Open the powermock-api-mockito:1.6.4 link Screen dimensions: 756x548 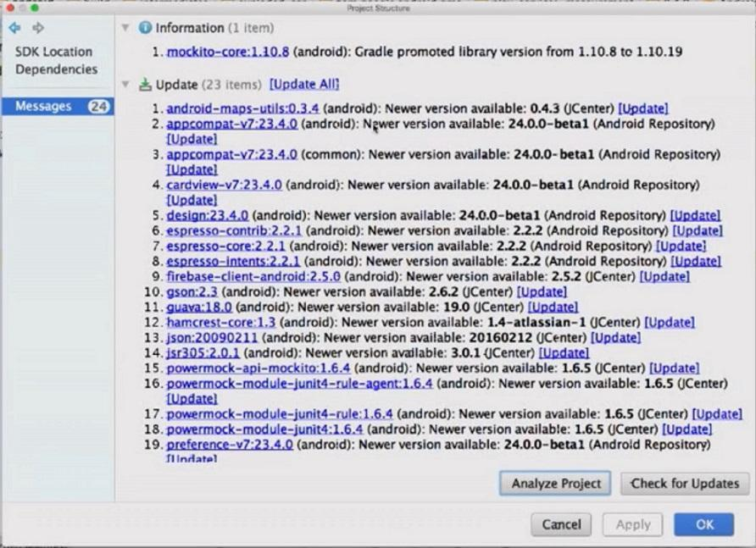coord(258,368)
